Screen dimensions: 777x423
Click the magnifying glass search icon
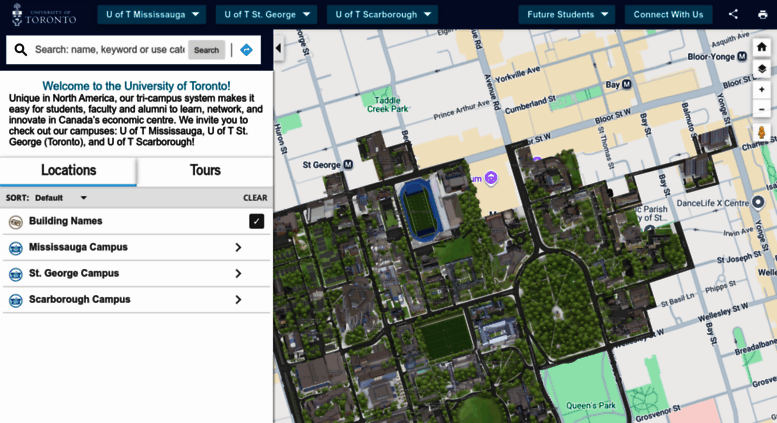click(20, 50)
